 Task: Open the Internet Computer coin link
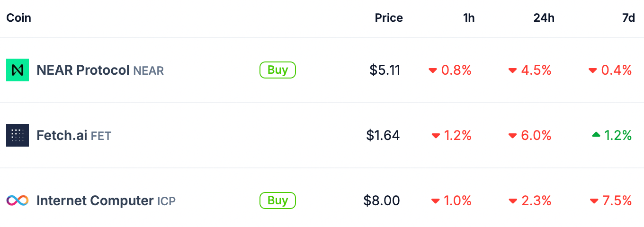click(x=95, y=201)
